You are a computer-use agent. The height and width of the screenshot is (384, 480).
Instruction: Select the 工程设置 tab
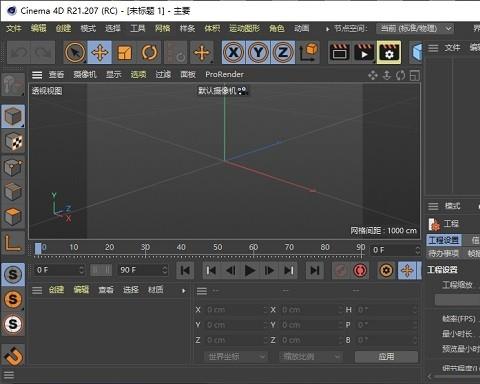pyautogui.click(x=443, y=240)
